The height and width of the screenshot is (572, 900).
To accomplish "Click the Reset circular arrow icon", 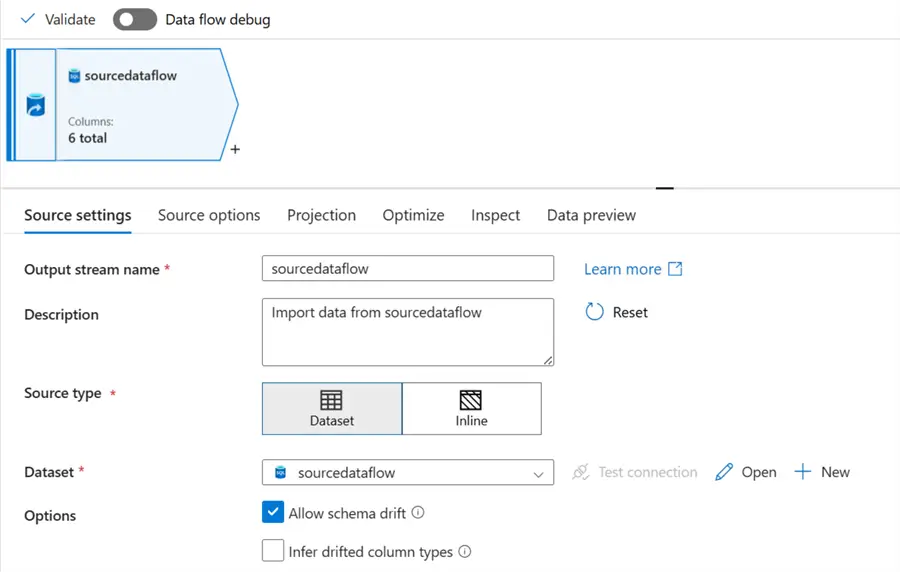I will (x=595, y=312).
